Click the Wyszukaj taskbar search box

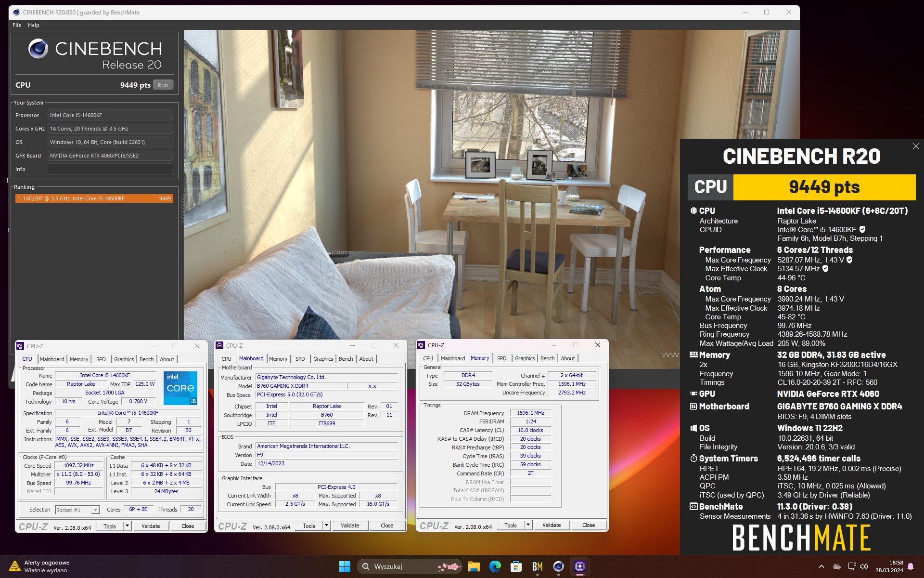point(409,566)
